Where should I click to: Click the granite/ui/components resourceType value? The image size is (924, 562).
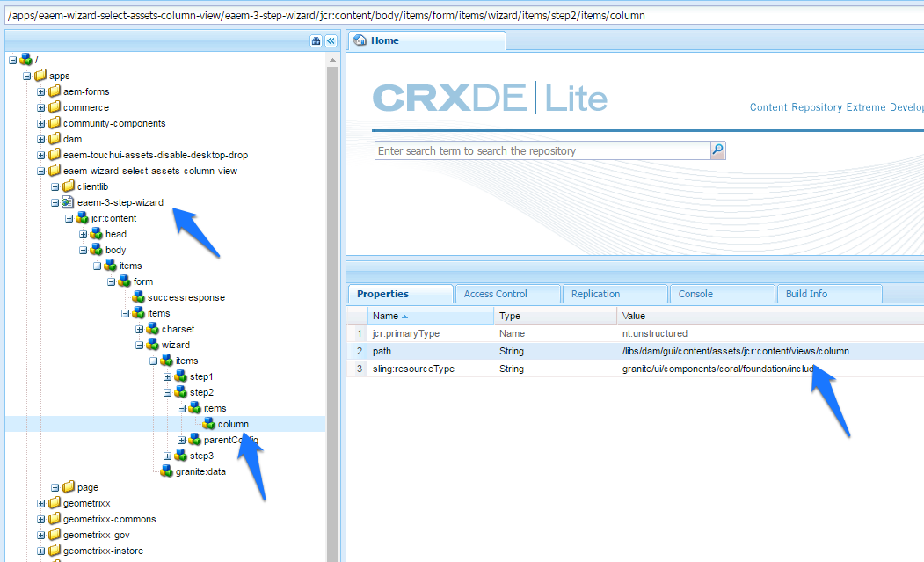(718, 369)
